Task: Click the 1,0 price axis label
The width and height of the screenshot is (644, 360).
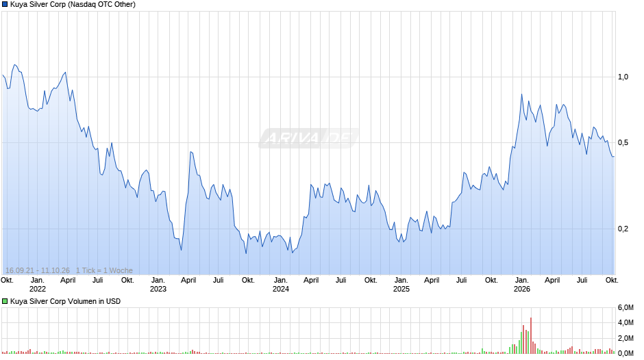Action: pyautogui.click(x=623, y=77)
